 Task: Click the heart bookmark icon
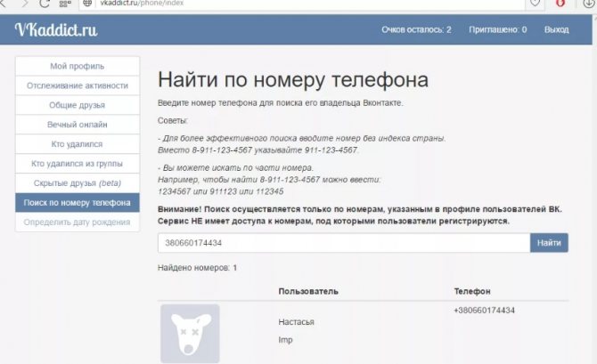(x=536, y=3)
